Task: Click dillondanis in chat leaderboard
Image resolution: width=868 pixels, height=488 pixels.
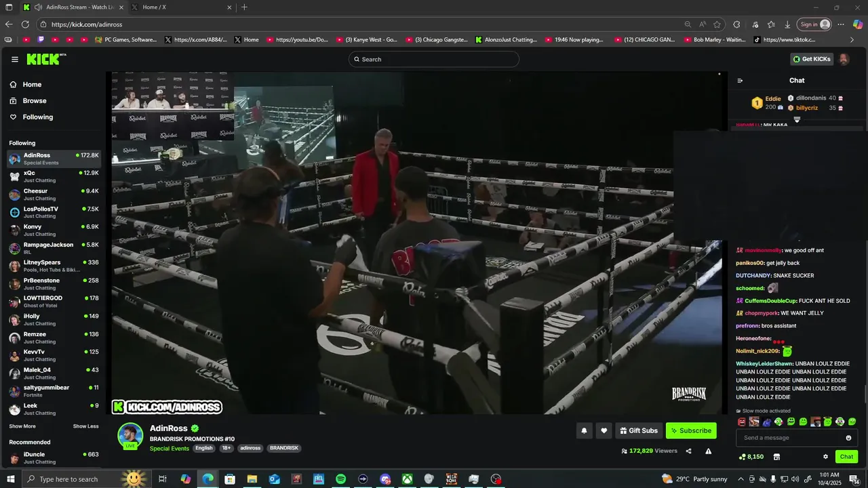Action: 811,98
